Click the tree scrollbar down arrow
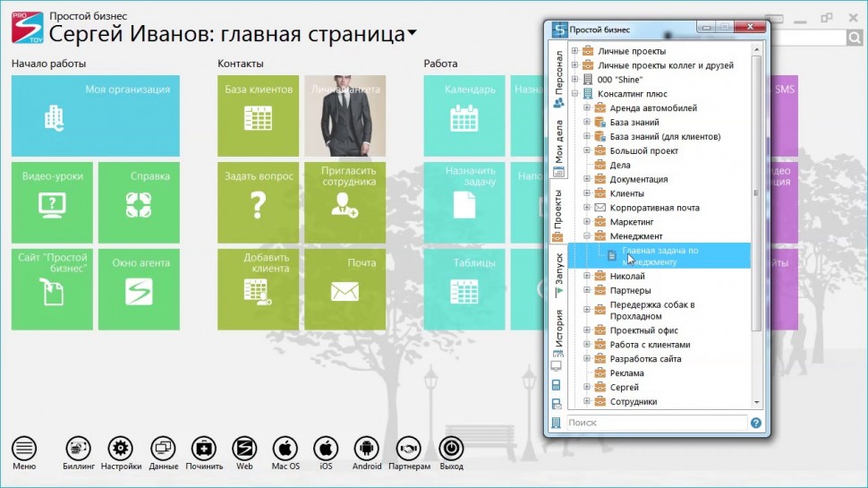This screenshot has width=868, height=488. 756,403
